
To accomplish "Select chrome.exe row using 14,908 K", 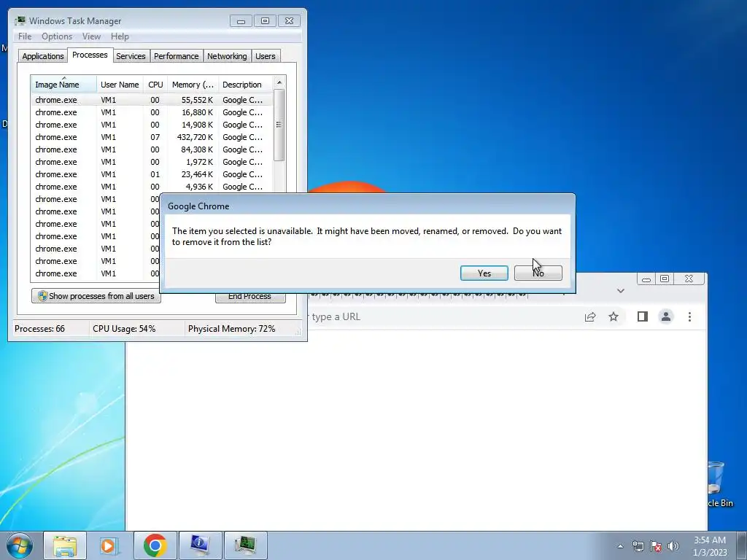I will [152, 125].
